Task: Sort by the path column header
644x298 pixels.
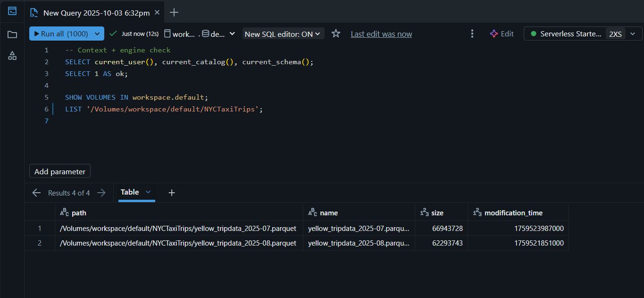Action: click(x=179, y=213)
